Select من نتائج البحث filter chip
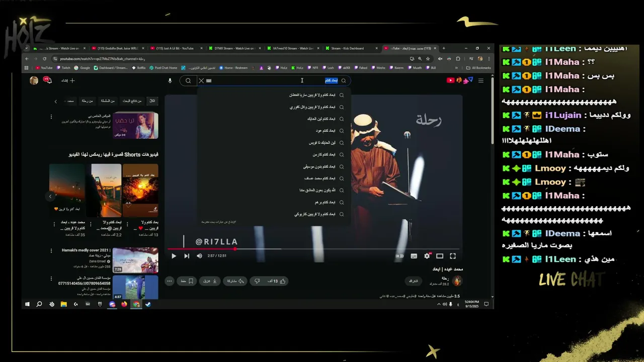 132,101
